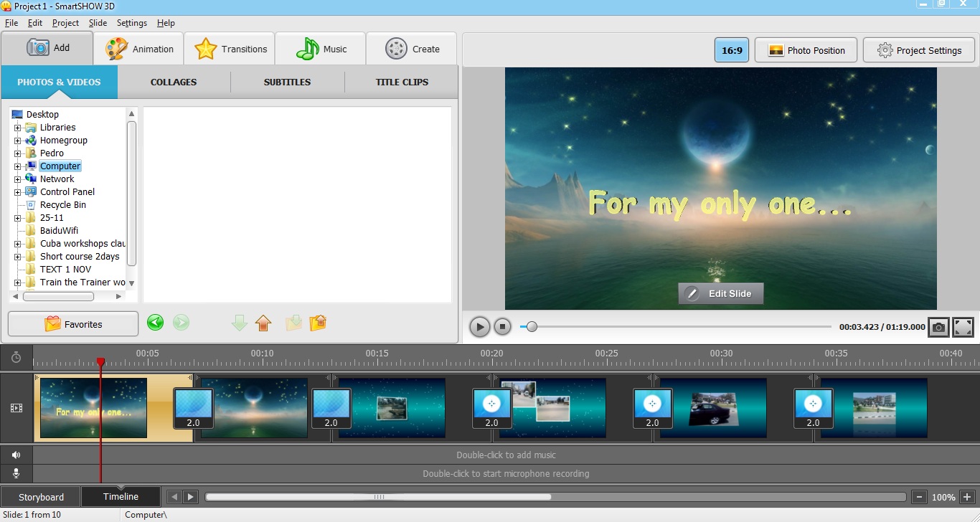Click the camera snapshot icon near the preview
Screen dimensions: 980x522
[x=938, y=327]
